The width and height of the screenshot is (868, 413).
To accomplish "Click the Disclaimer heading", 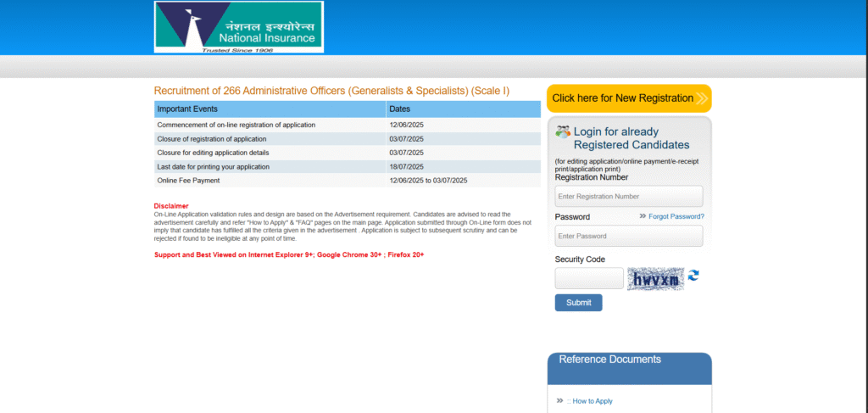I will point(171,206).
